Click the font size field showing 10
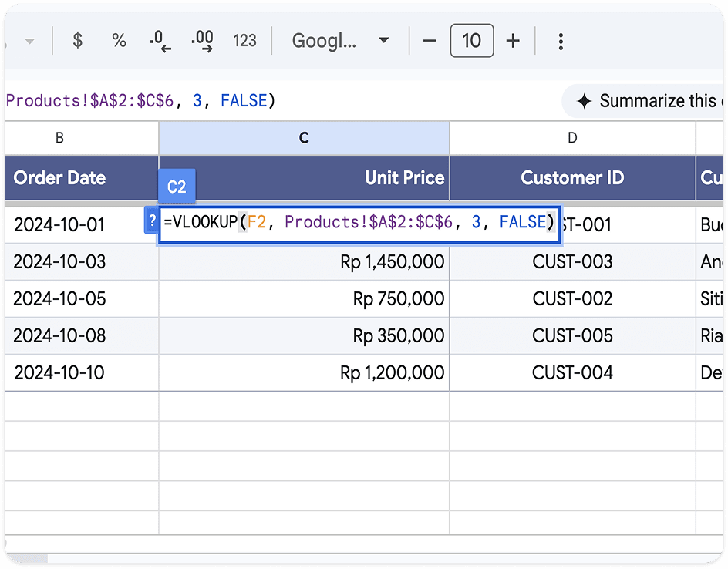 472,41
